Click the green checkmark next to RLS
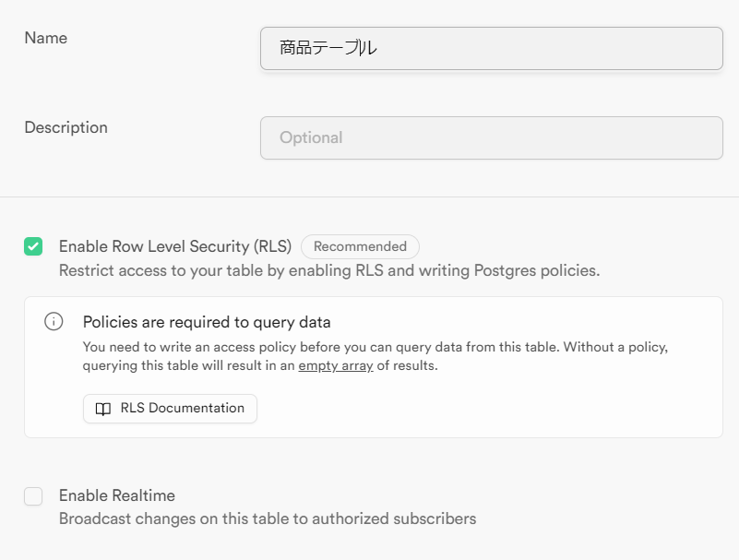 pos(33,246)
